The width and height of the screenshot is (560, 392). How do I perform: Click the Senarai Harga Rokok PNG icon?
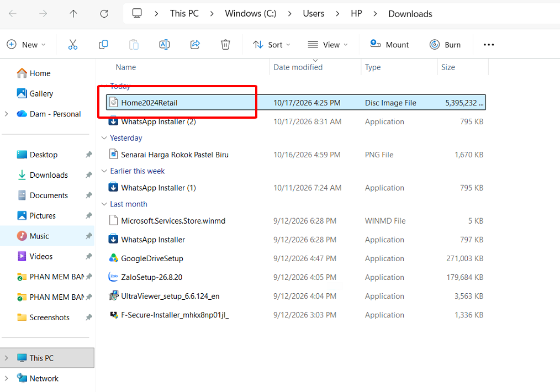pyautogui.click(x=113, y=154)
